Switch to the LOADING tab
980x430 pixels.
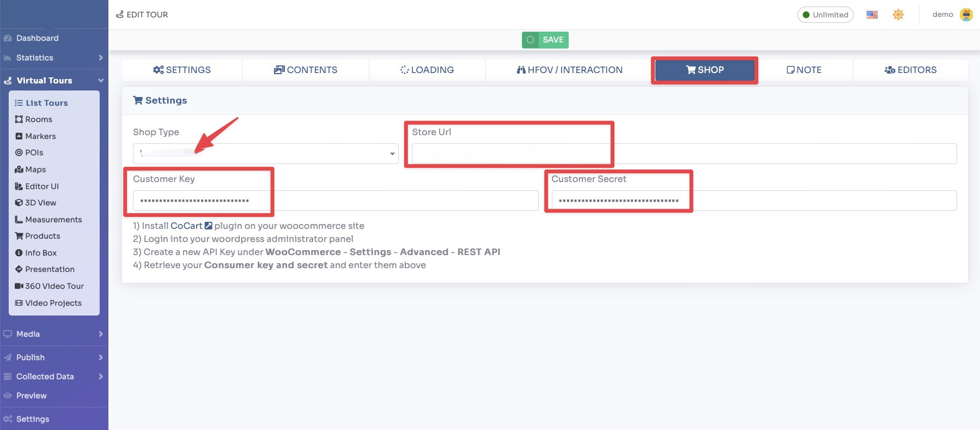(427, 70)
